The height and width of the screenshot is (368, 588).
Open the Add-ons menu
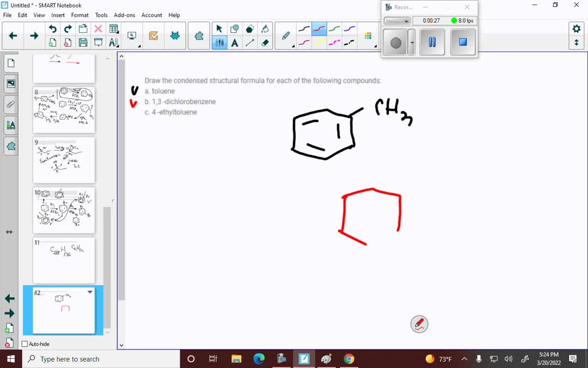[x=124, y=15]
